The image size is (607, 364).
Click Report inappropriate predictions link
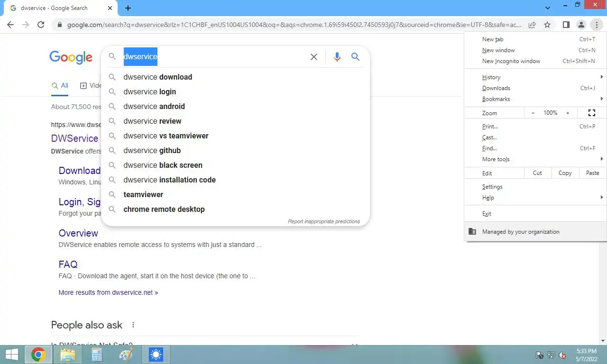coord(324,221)
